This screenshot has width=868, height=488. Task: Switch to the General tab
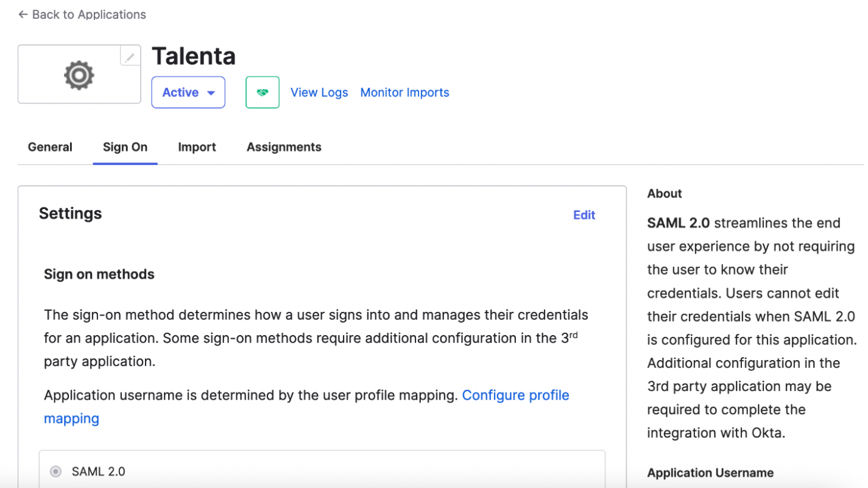click(x=50, y=147)
